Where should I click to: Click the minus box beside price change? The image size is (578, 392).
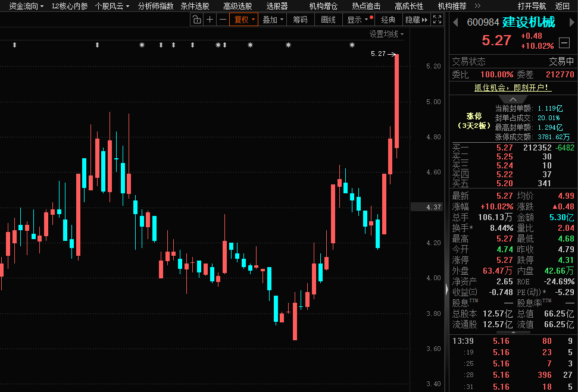click(564, 42)
